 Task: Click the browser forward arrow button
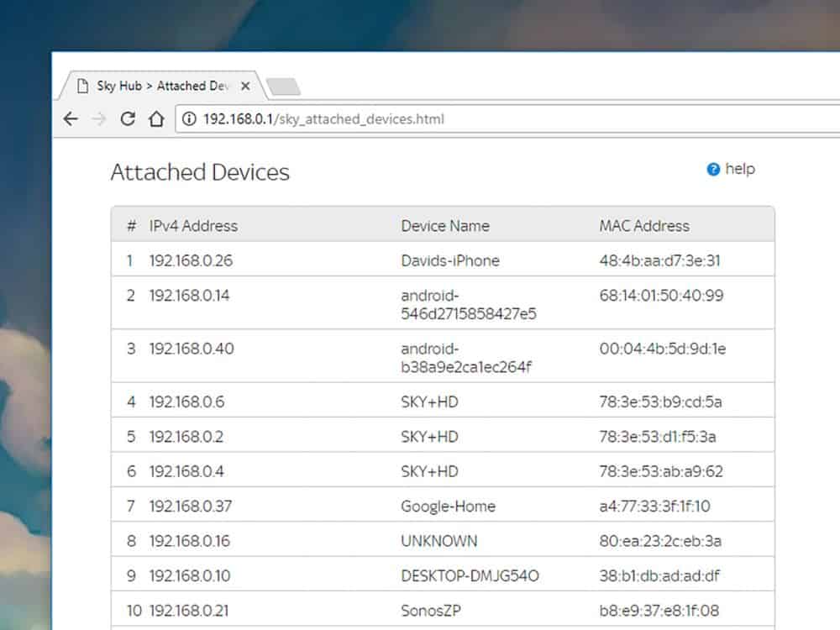coord(99,119)
